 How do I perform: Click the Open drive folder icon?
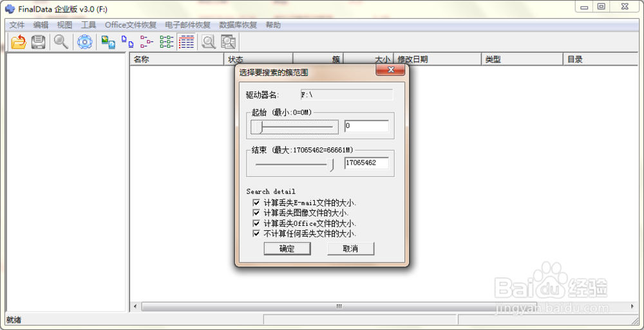(x=19, y=42)
